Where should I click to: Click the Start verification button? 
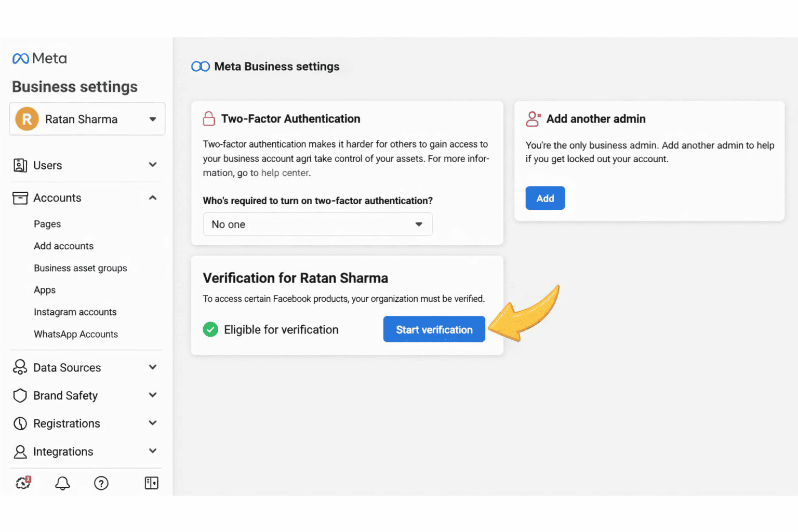coord(434,329)
